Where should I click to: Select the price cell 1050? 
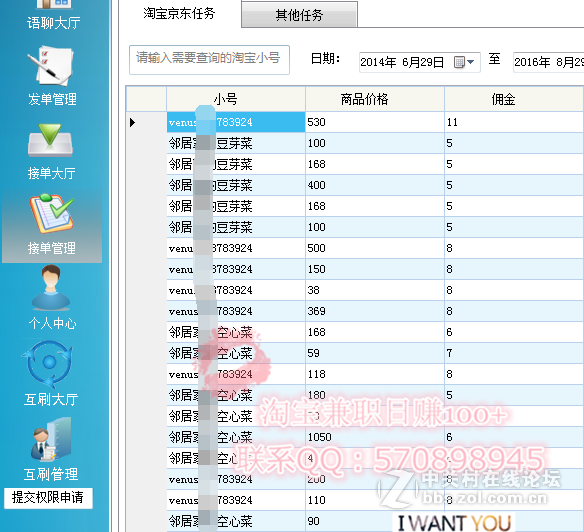375,437
